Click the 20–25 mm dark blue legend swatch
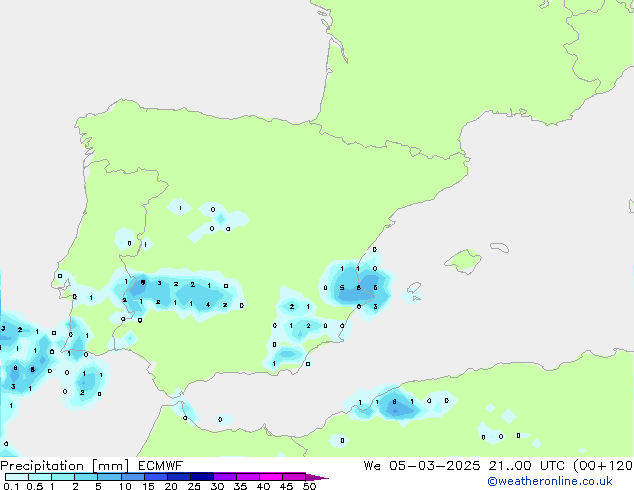Screen dimensions: 634x490 (178, 477)
